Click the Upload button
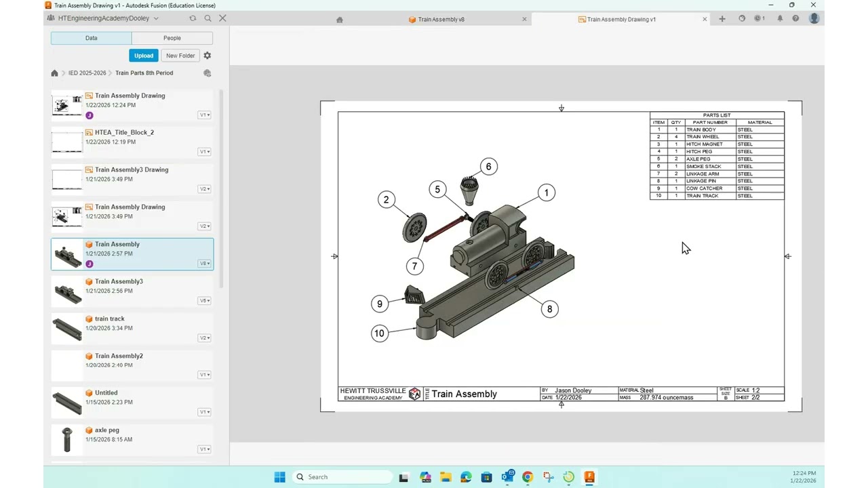The height and width of the screenshot is (488, 868). 144,56
